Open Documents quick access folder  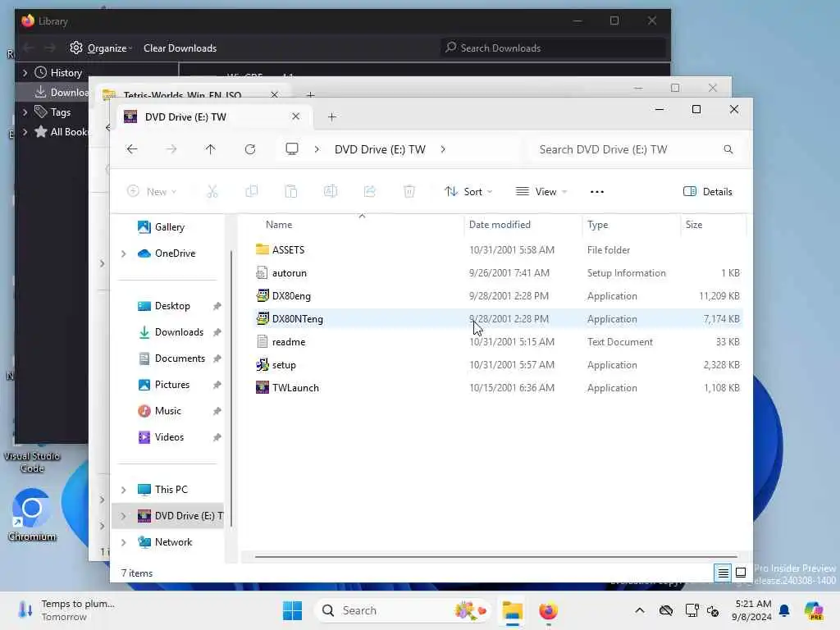pos(180,358)
